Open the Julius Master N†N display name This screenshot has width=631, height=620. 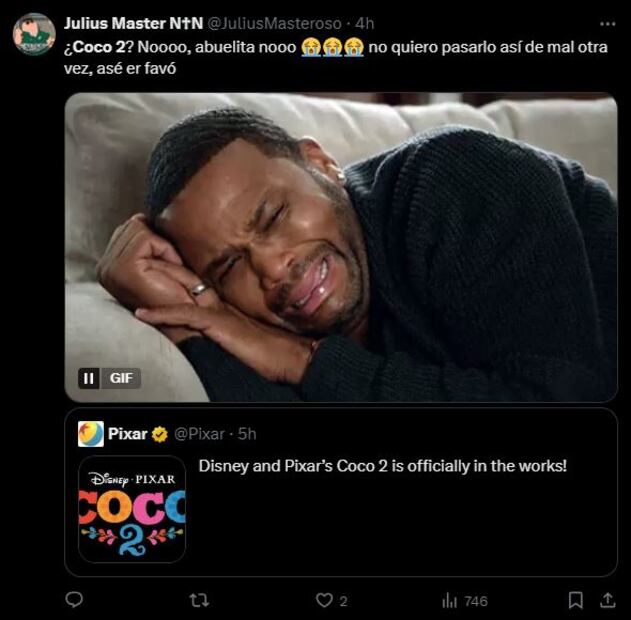click(x=133, y=23)
